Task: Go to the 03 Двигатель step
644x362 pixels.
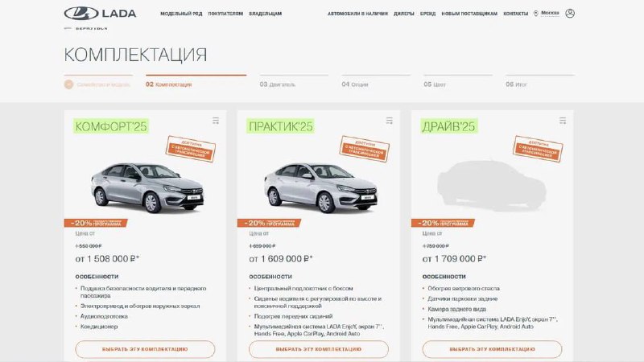Action: [277, 84]
